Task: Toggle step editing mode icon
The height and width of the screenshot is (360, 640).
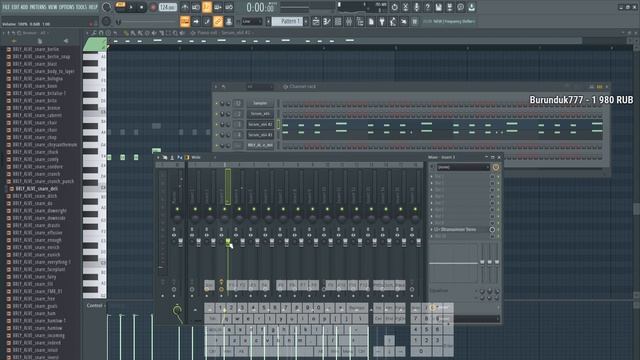Action: (x=207, y=21)
